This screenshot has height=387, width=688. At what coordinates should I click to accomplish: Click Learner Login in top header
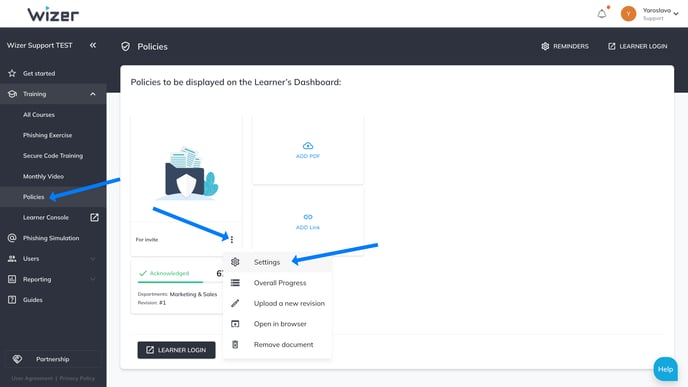tap(638, 46)
